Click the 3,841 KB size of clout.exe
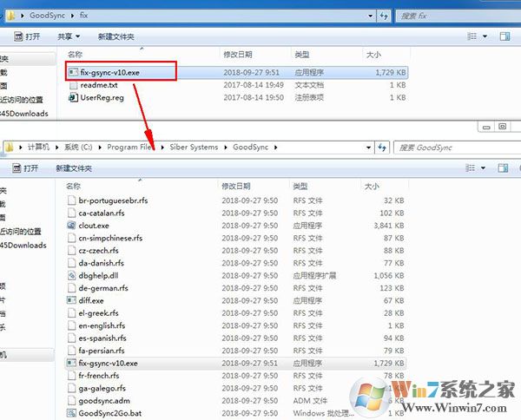 pyautogui.click(x=389, y=226)
